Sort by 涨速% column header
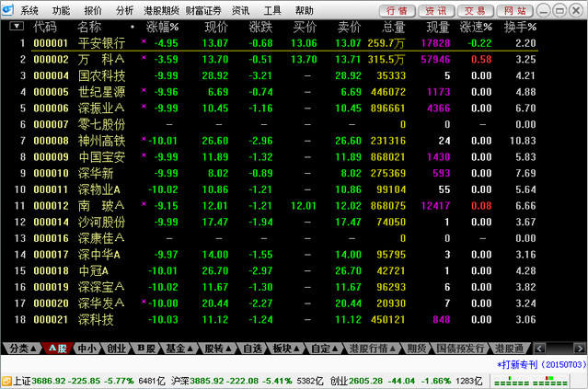The height and width of the screenshot is (389, 588). pyautogui.click(x=476, y=27)
